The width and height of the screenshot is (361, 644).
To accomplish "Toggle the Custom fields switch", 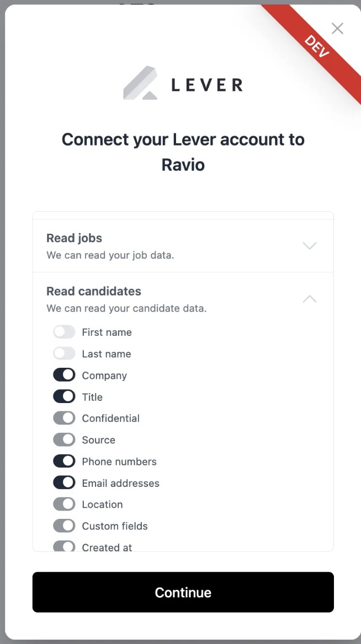I will click(x=64, y=525).
